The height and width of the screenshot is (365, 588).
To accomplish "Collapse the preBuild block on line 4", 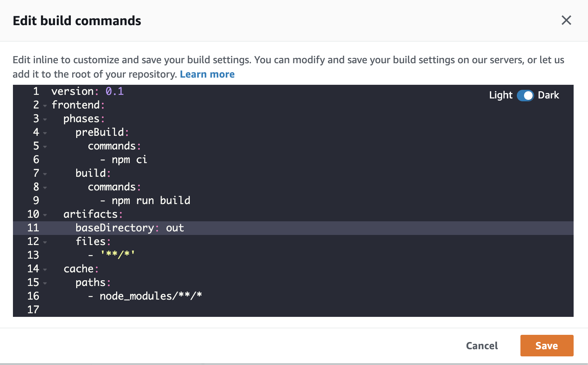I will (x=45, y=133).
